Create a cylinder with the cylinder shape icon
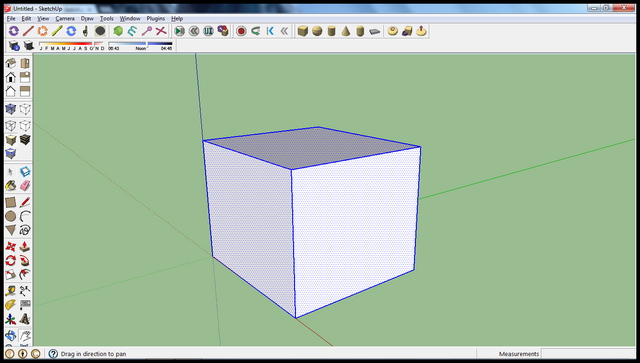This screenshot has height=363, width=640. point(331,31)
